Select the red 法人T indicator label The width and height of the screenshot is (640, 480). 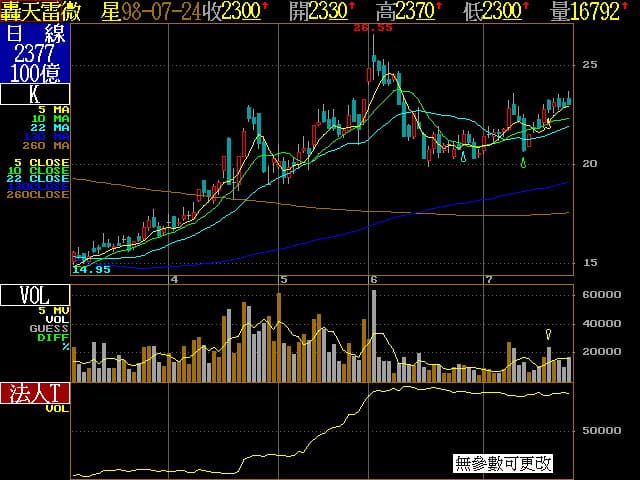coord(35,392)
